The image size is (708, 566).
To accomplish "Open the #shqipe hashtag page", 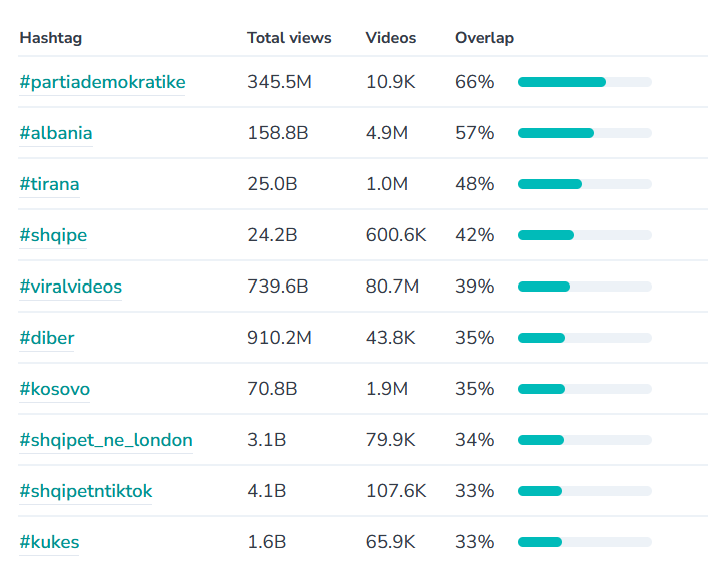I will [x=53, y=235].
